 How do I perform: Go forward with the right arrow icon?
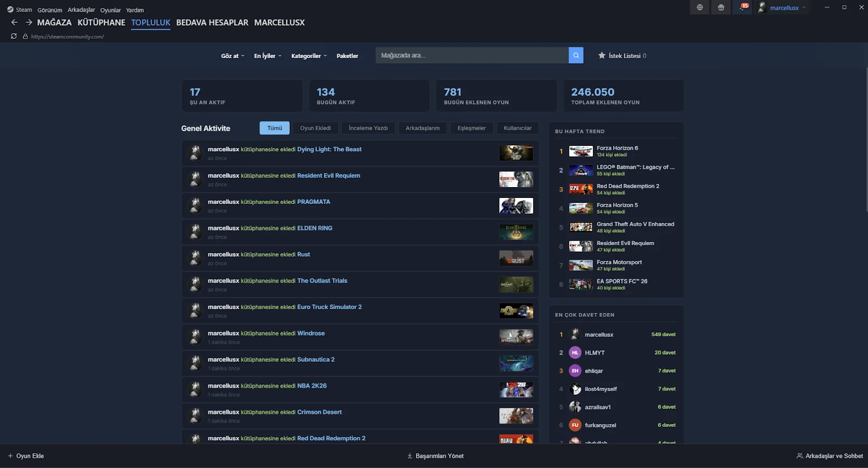point(29,22)
